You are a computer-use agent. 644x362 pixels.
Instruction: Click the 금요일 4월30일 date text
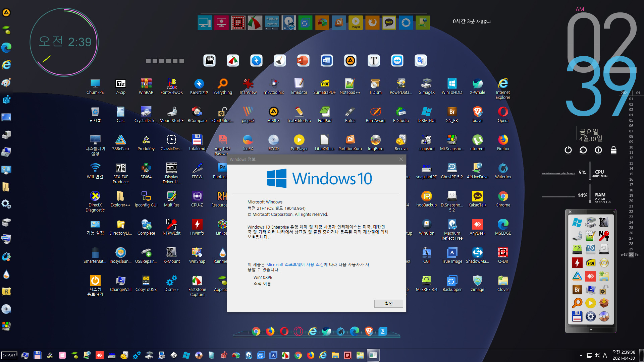591,135
